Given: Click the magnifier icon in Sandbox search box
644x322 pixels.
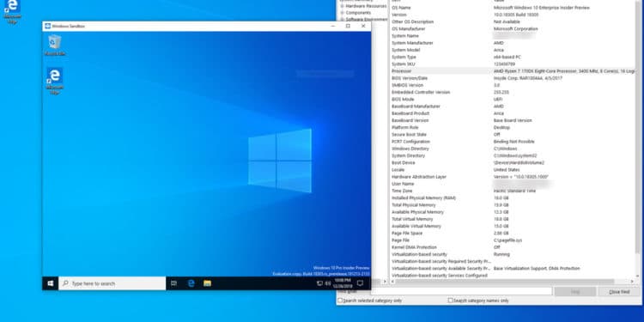Looking at the screenshot, I should [x=65, y=283].
